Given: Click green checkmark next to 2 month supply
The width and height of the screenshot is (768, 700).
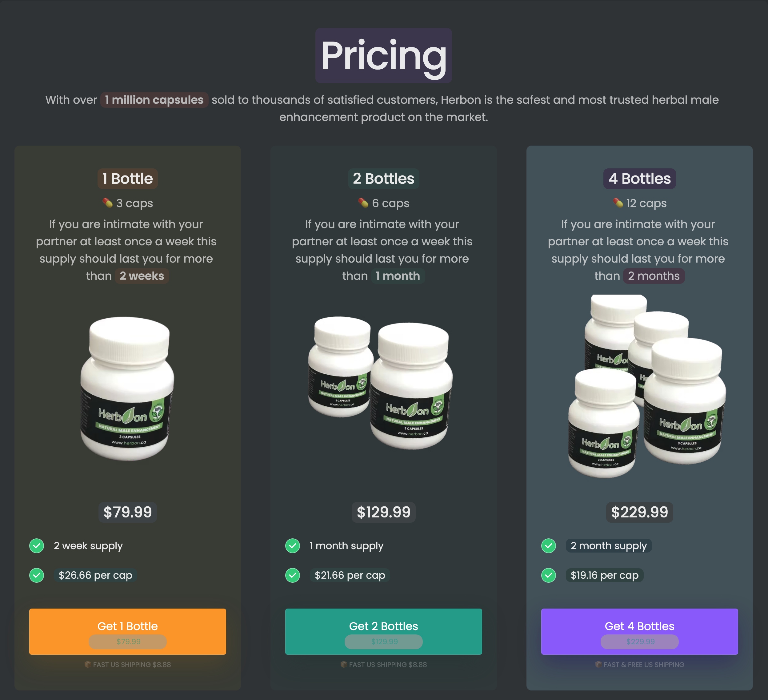Looking at the screenshot, I should coord(549,546).
